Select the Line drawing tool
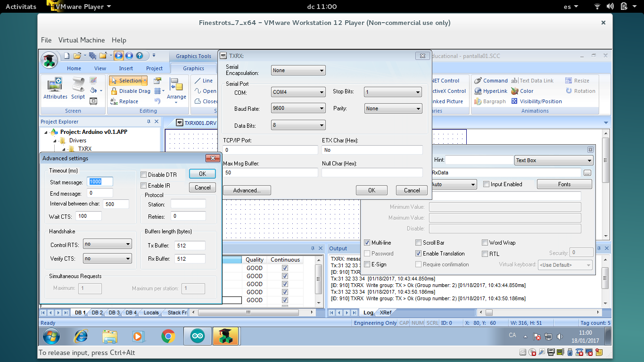 [203, 81]
